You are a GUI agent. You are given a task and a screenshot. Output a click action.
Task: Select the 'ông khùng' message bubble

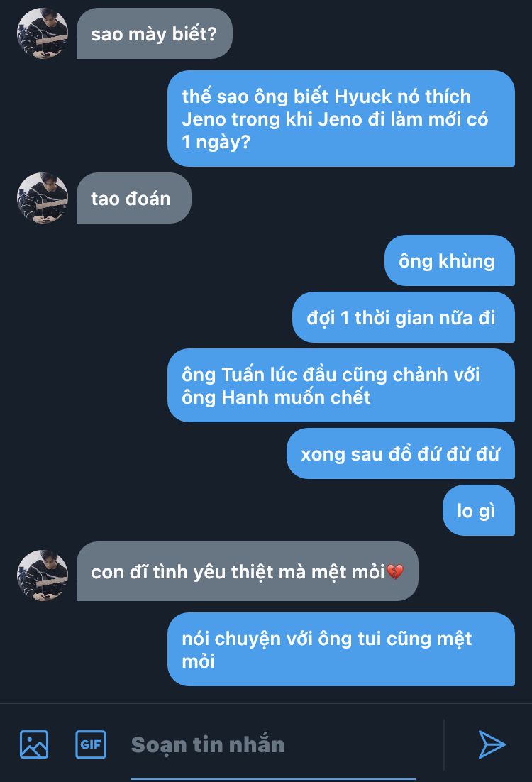(x=450, y=260)
